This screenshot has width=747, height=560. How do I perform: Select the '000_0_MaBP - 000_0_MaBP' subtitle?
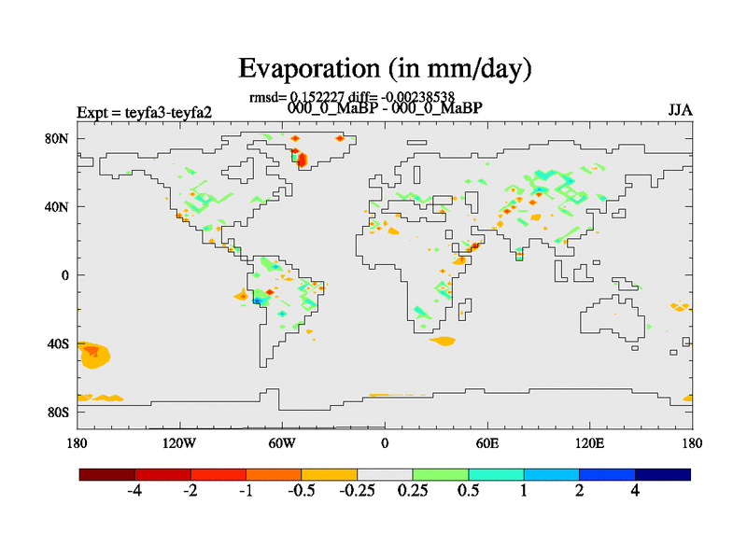point(385,107)
